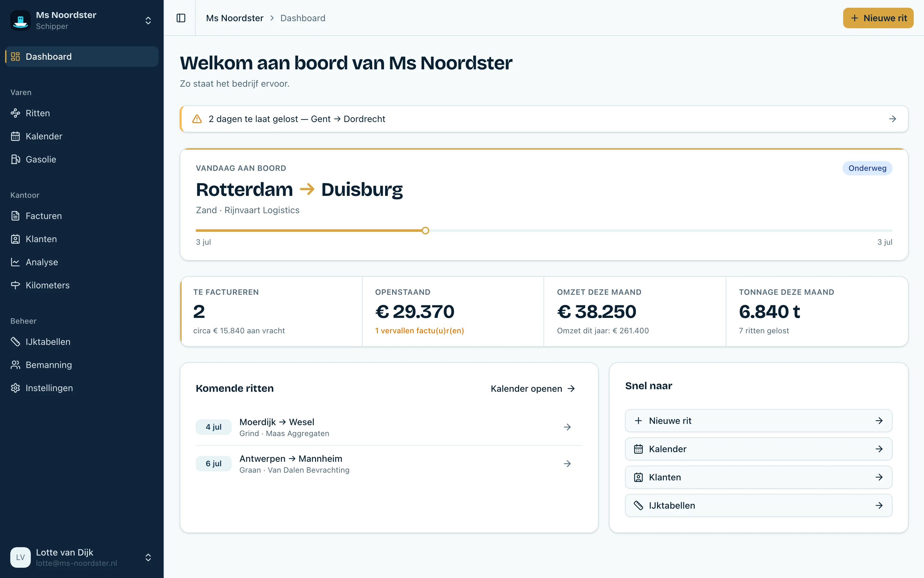Click the trip progress marker on Rotterdam route

(x=425, y=231)
